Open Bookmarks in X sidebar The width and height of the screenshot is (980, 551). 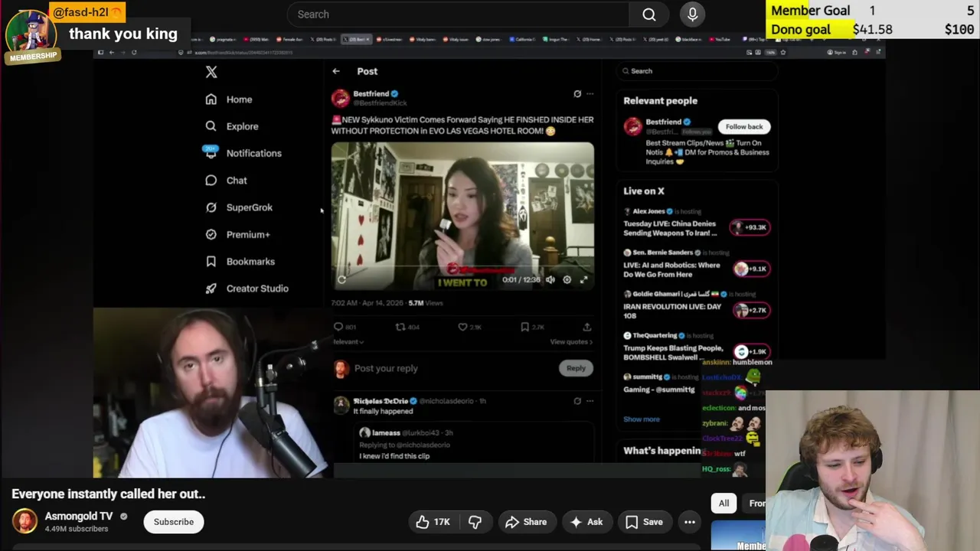click(x=240, y=262)
